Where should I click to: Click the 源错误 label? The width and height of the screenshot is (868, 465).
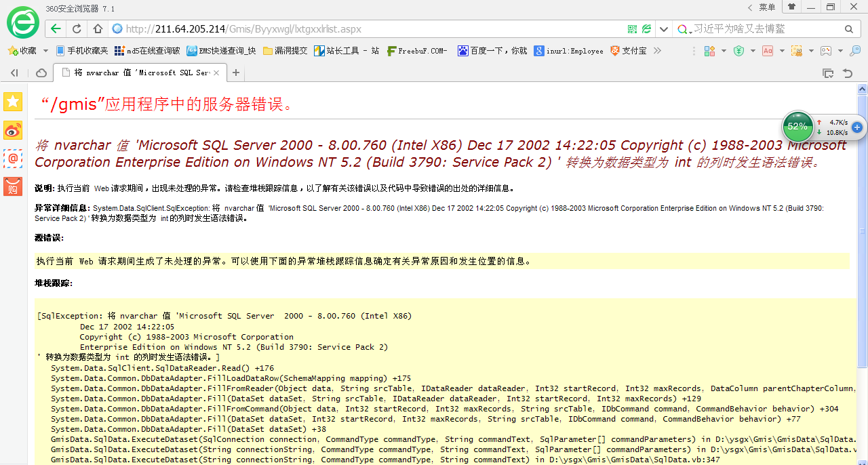(x=49, y=238)
